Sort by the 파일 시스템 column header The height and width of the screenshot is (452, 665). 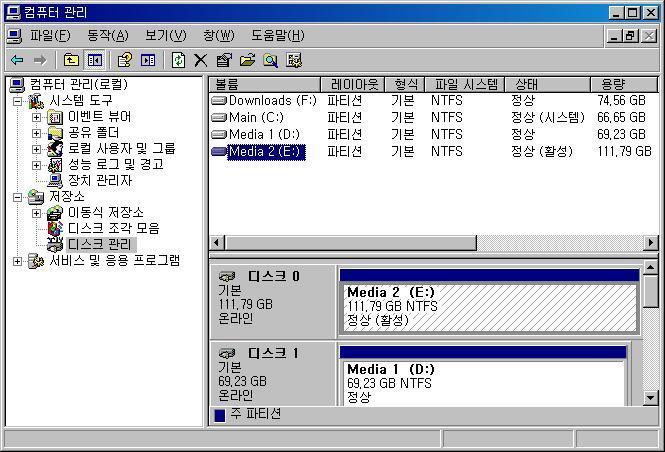tap(465, 84)
